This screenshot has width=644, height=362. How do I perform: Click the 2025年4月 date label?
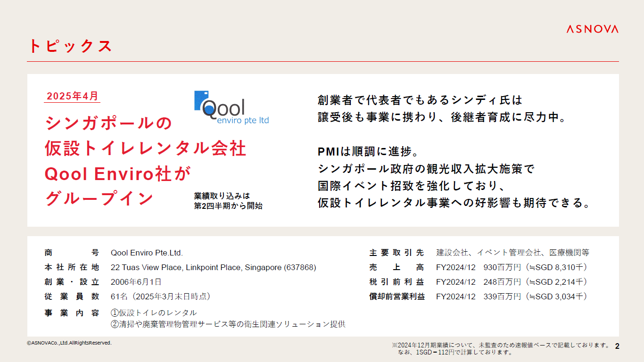(x=73, y=96)
